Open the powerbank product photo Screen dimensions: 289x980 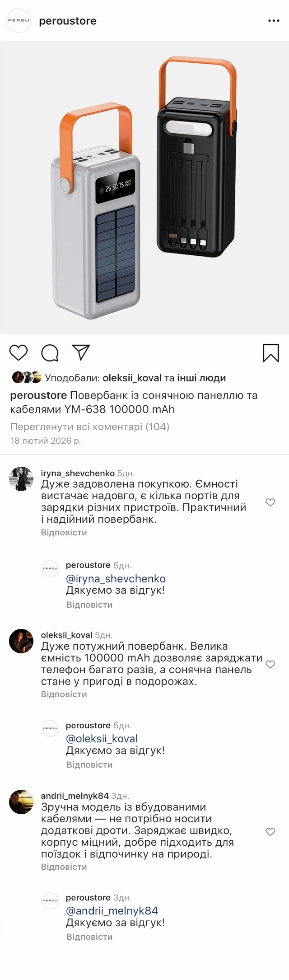click(144, 188)
